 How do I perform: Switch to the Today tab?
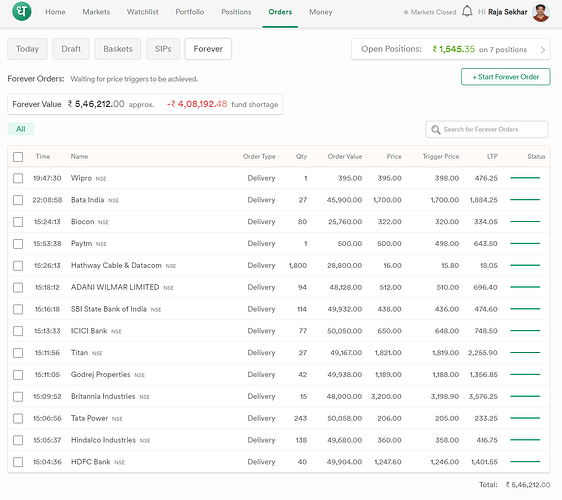pos(27,49)
